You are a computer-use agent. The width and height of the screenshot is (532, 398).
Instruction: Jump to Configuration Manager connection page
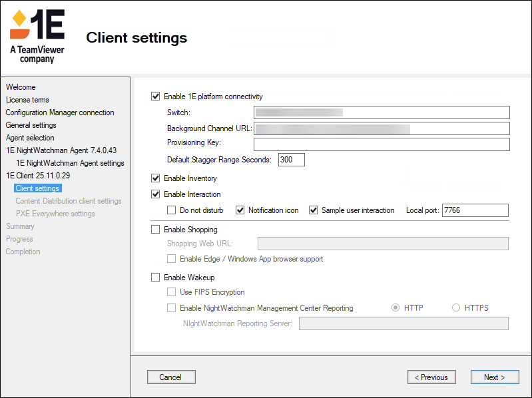click(60, 112)
